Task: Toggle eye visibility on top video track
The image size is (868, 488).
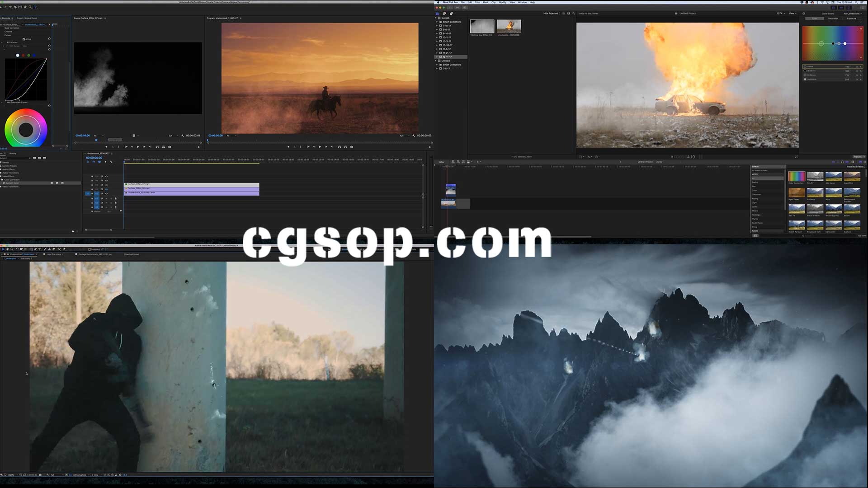Action: (106, 176)
